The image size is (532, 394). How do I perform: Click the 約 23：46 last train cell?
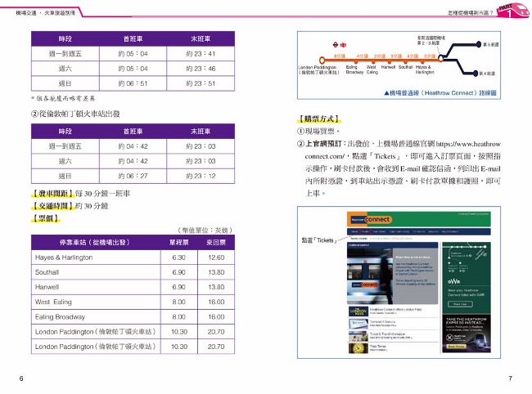coord(201,69)
